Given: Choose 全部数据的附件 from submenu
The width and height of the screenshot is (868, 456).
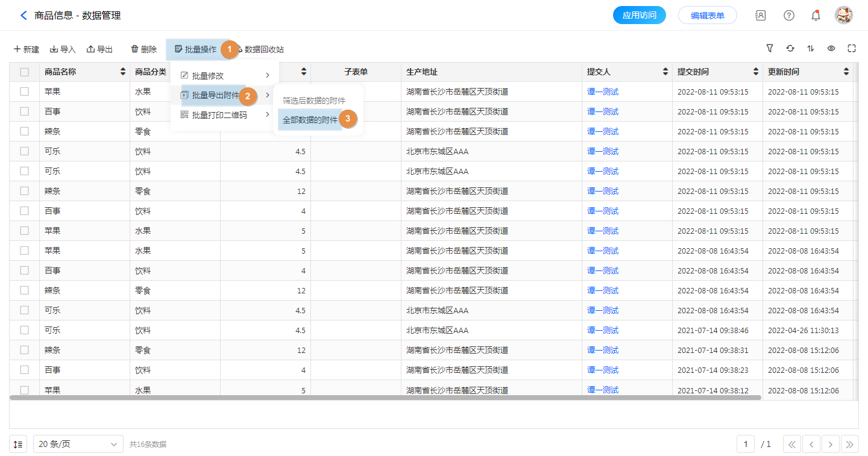Looking at the screenshot, I should pyautogui.click(x=310, y=120).
